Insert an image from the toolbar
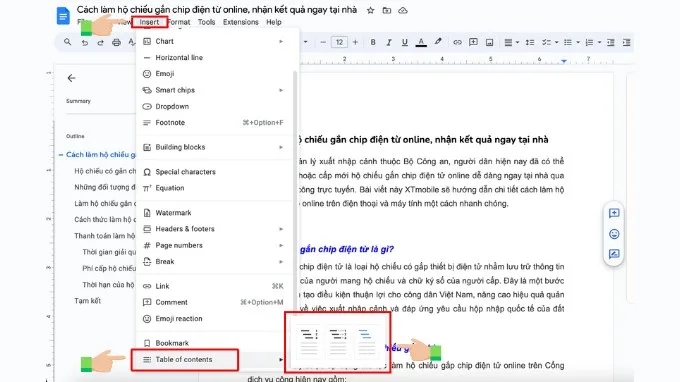The width and height of the screenshot is (680, 382). (489, 42)
